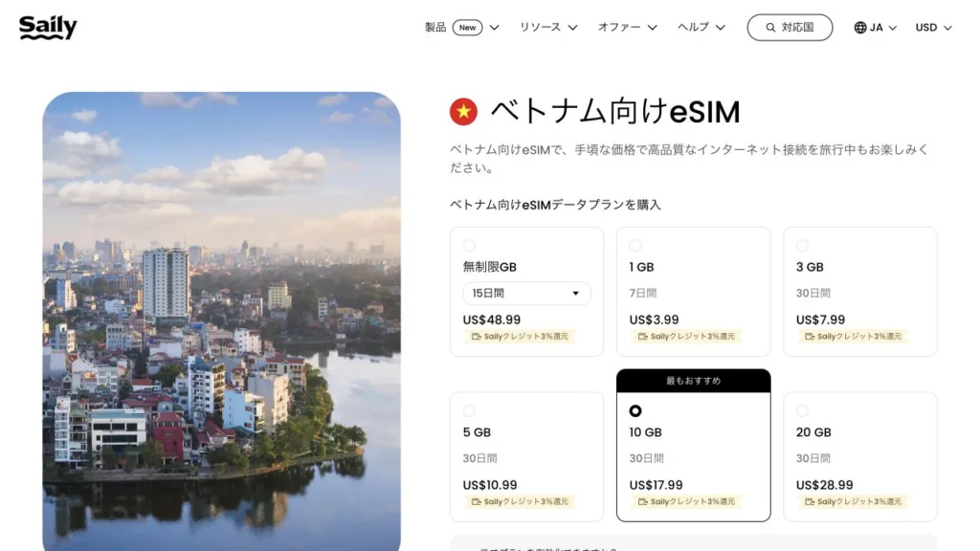Select the 1 GB plan radio button
This screenshot has width=980, height=551.
[x=635, y=246]
